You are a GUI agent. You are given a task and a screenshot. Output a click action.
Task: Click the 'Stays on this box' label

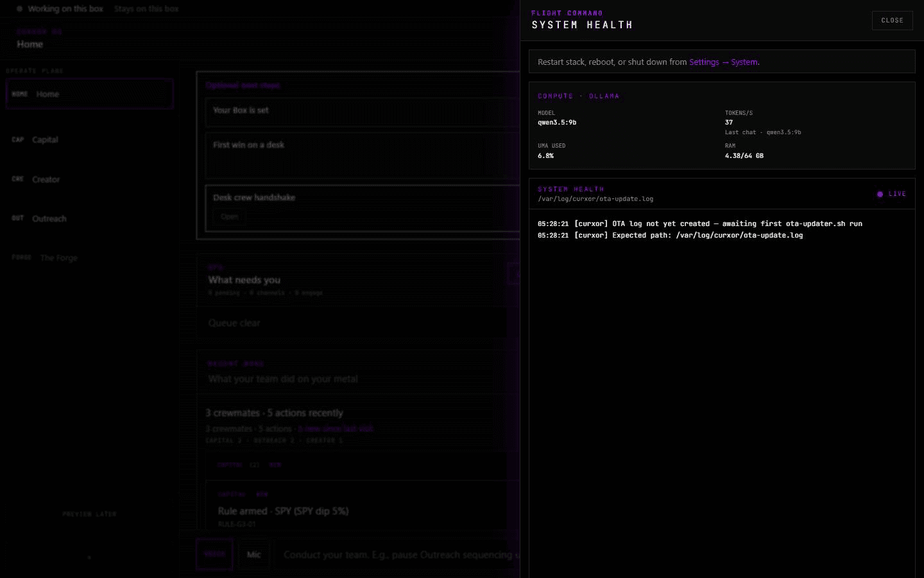[146, 9]
